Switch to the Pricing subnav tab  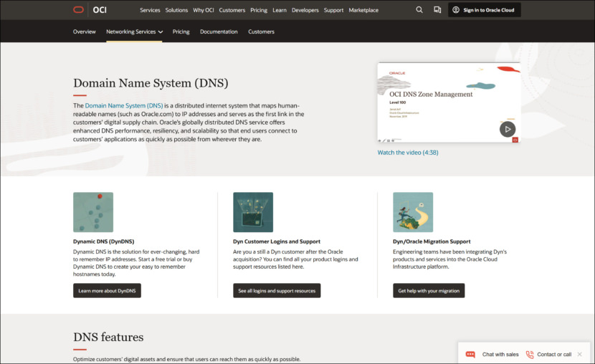tap(181, 32)
